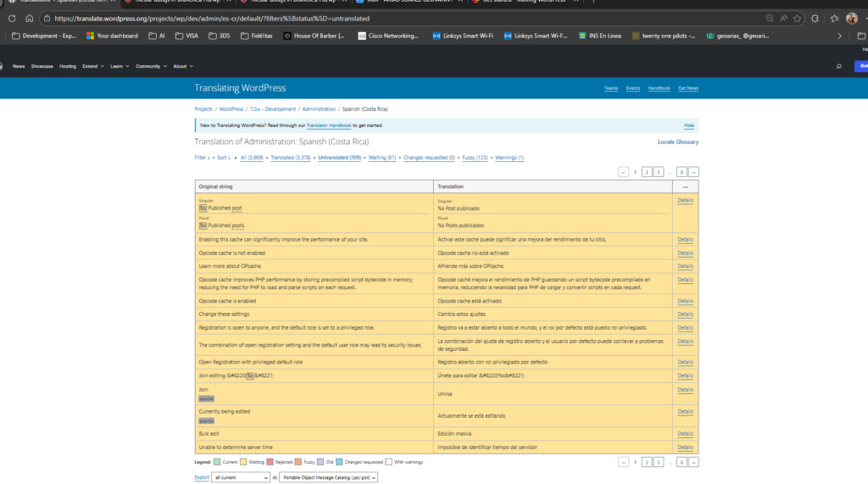Open the Cisco Networking bookmark
868x484 pixels.
click(389, 36)
